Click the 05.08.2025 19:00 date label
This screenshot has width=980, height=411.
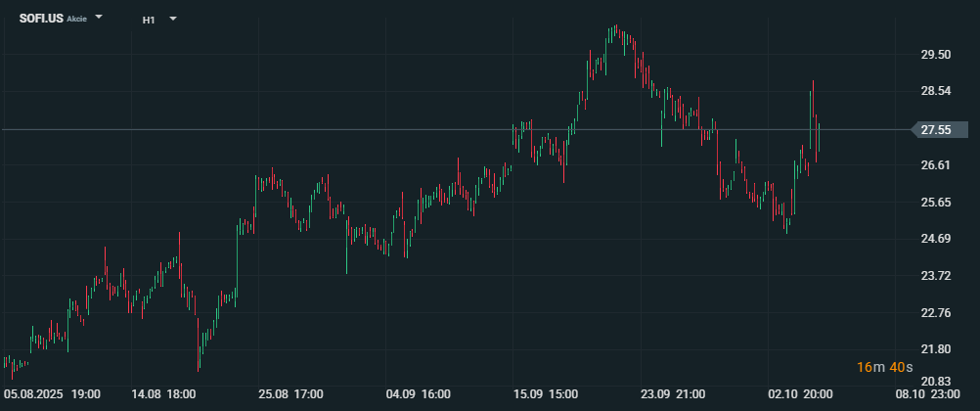pos(52,394)
